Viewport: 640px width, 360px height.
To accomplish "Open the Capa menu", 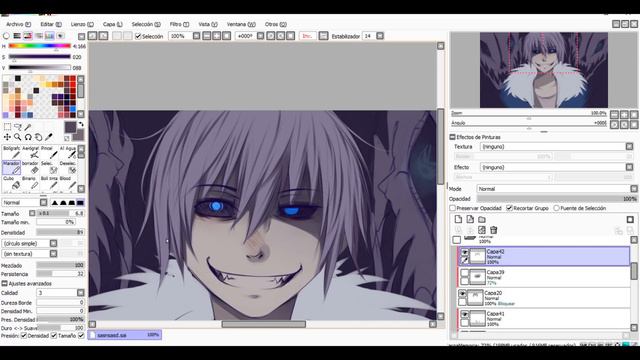I will click(112, 24).
